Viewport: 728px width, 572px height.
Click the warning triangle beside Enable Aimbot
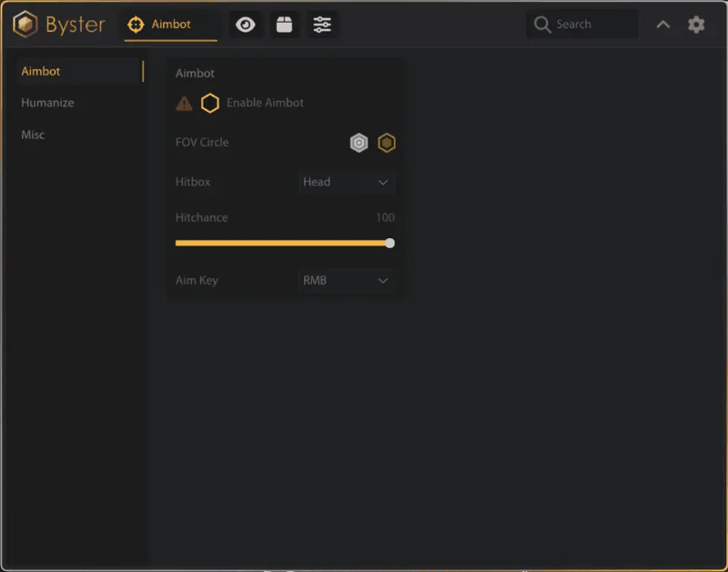pos(184,104)
